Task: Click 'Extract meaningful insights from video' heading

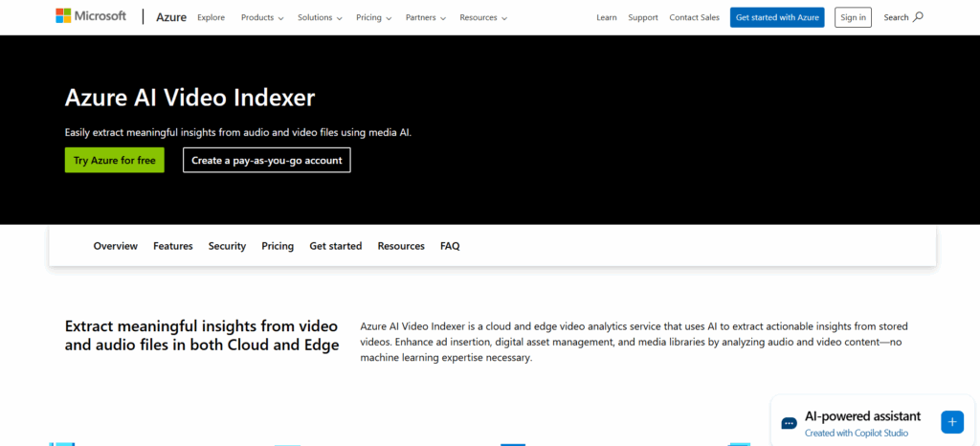Action: (x=202, y=335)
